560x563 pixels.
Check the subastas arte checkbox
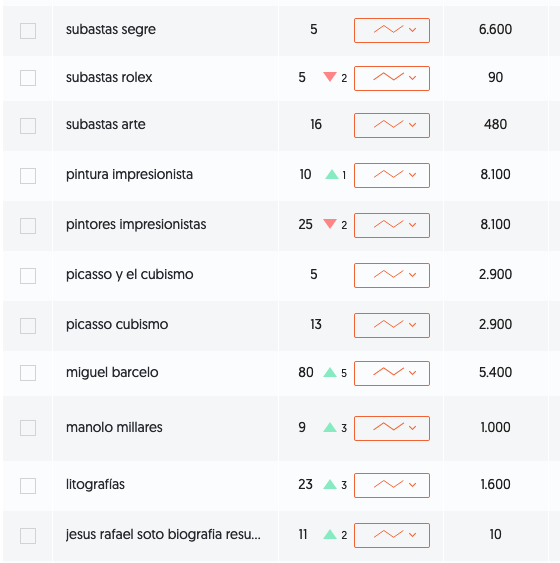tap(28, 126)
